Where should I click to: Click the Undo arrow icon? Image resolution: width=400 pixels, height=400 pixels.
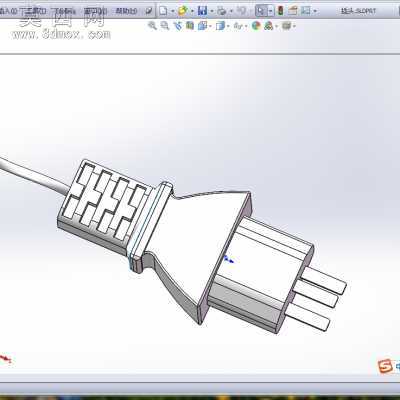tap(241, 11)
